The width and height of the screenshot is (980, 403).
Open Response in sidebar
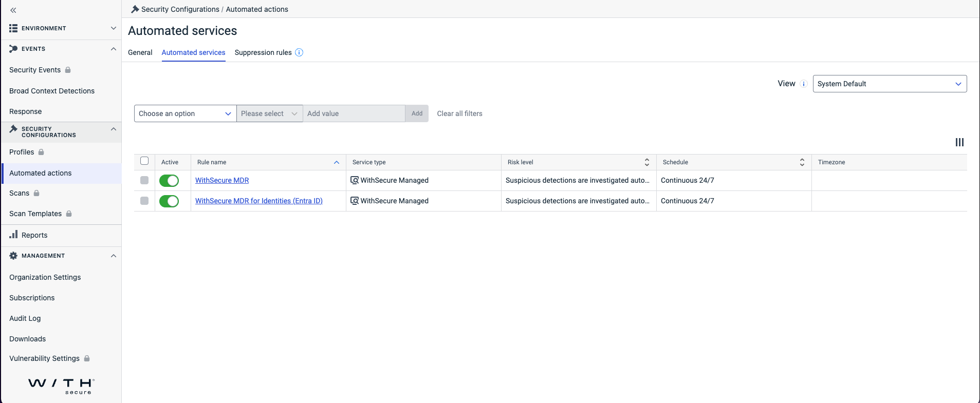25,111
